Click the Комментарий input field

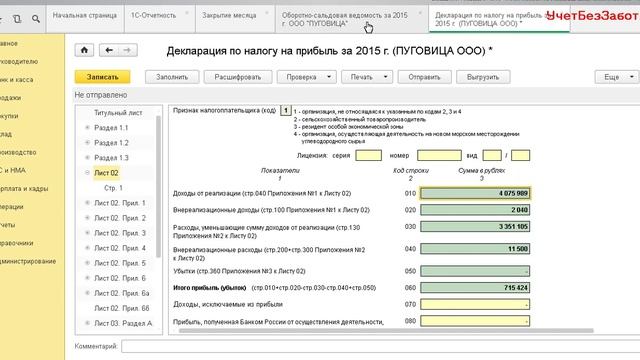pos(380,346)
